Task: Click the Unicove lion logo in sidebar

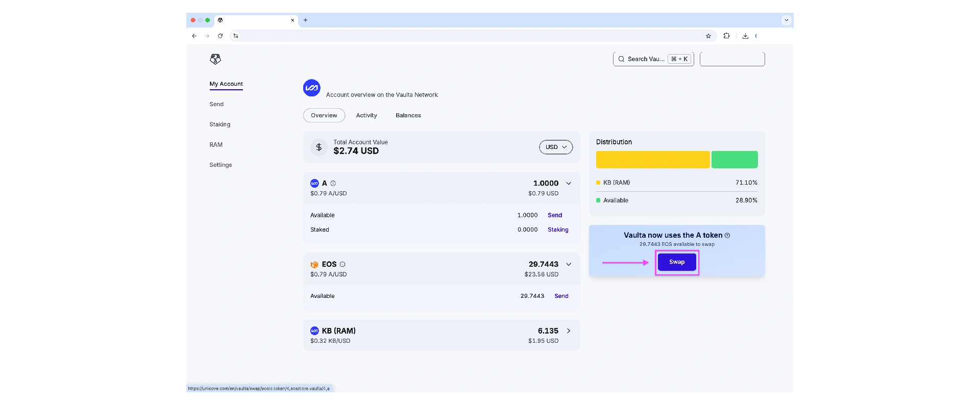Action: coord(215,59)
